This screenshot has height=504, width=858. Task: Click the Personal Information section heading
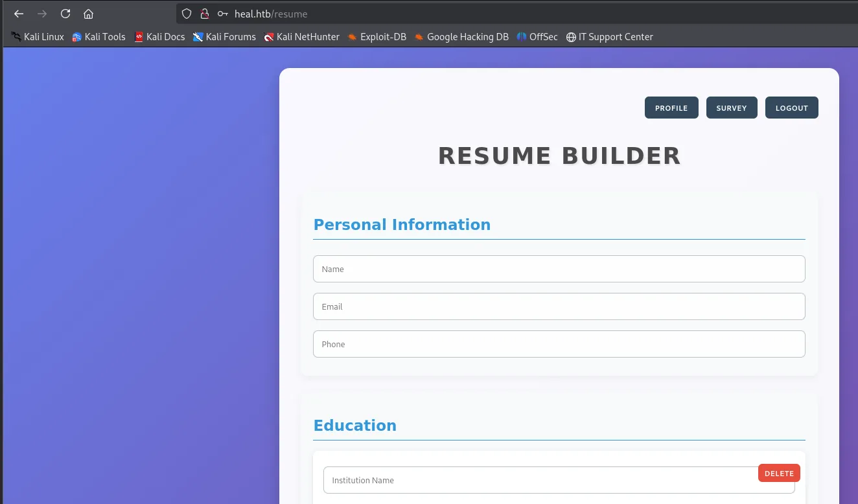pos(402,225)
